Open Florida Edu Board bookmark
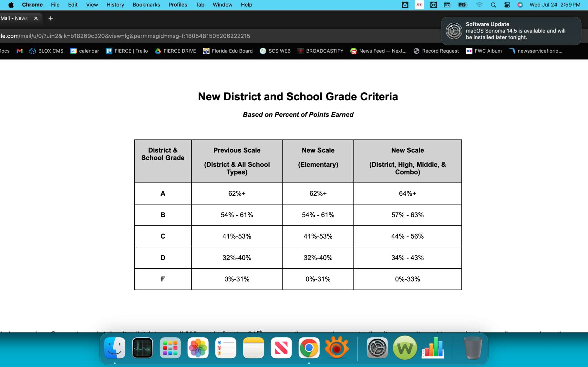 point(228,51)
